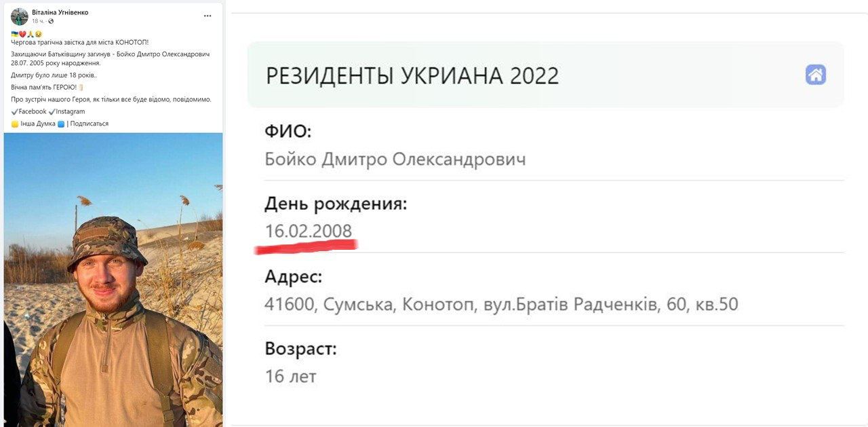The image size is (868, 427).
Task: Click the author name Віталіна Угнівенко
Action: 60,12
